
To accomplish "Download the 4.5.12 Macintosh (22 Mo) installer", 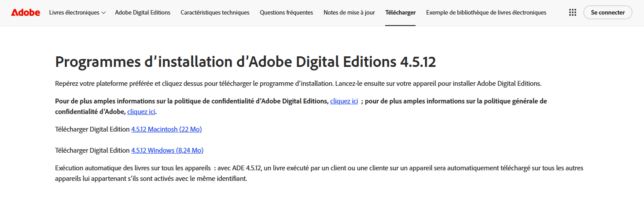I will 166,129.
